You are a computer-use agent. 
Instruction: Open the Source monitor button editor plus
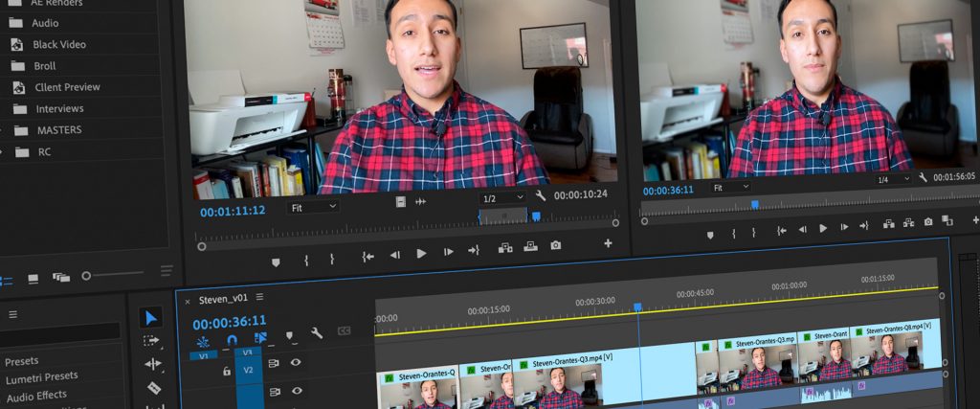click(x=608, y=242)
